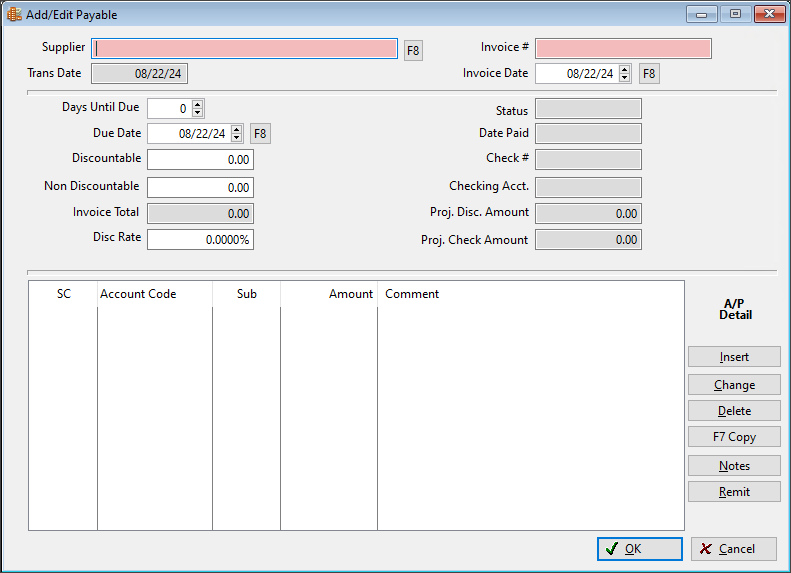This screenshot has height=573, width=791.
Task: Click the Disc Rate percentage field
Action: coord(200,240)
